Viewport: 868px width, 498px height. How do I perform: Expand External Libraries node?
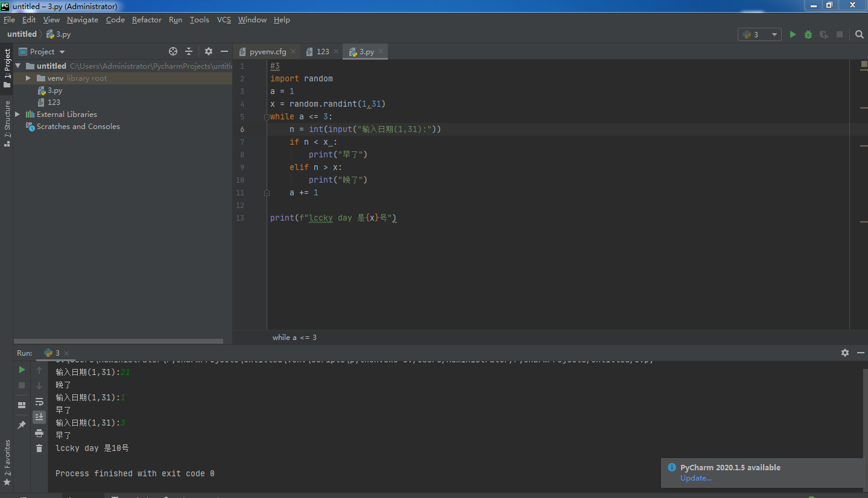coord(17,114)
